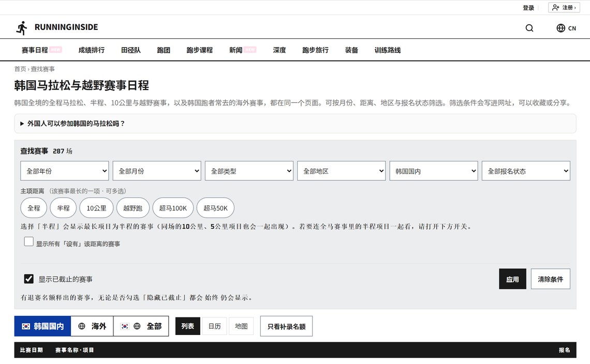Click 查找赛事 breadcrumb link
This screenshot has height=364, width=590.
pos(42,69)
